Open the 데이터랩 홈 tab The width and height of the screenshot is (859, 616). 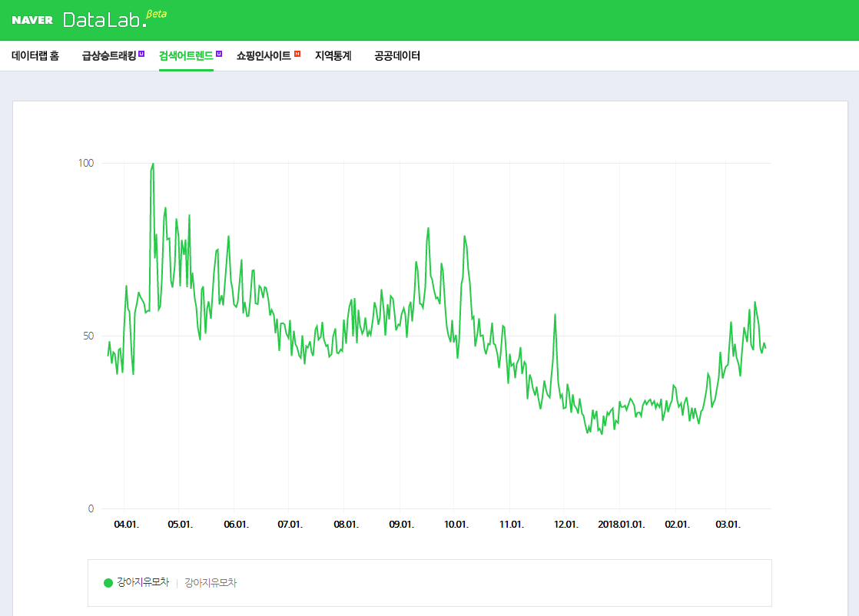pyautogui.click(x=35, y=56)
